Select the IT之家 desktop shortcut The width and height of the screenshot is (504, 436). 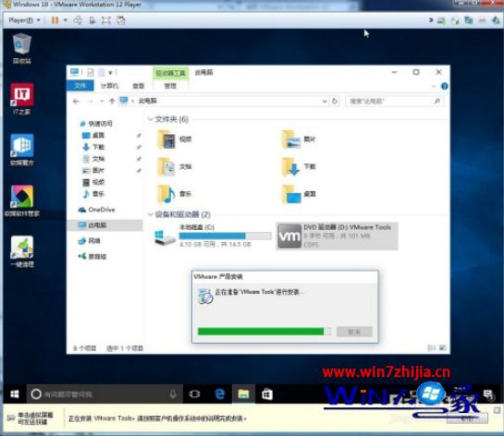[x=21, y=99]
